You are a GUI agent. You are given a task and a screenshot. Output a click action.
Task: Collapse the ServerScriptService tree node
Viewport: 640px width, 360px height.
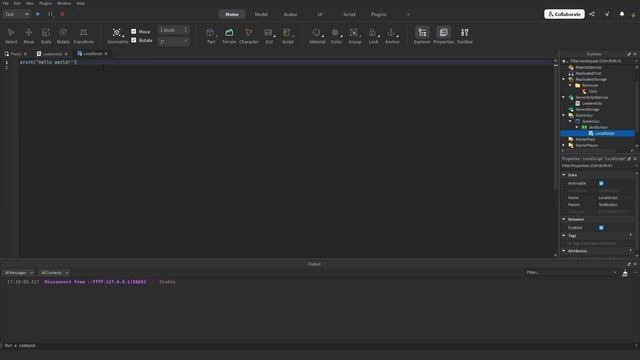[564, 97]
